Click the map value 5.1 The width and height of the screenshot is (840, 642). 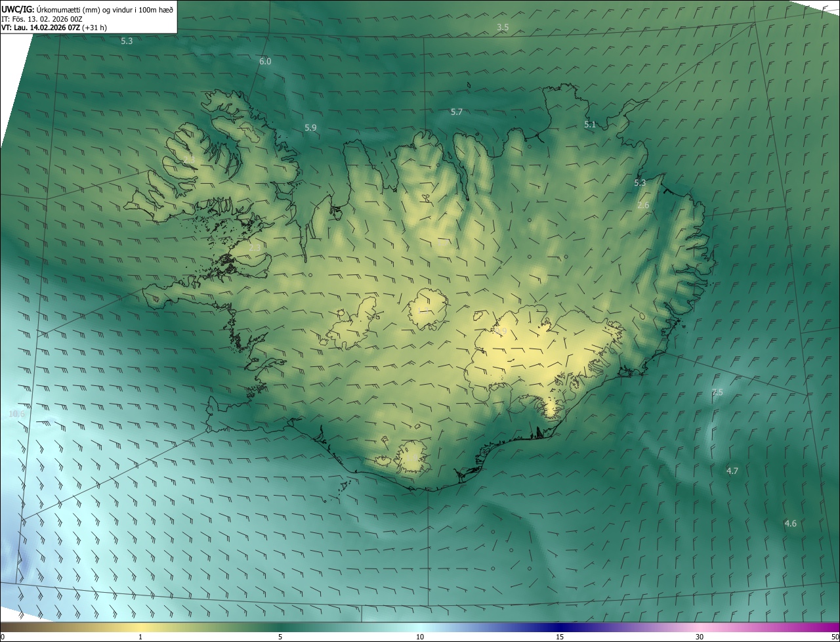[x=590, y=124]
